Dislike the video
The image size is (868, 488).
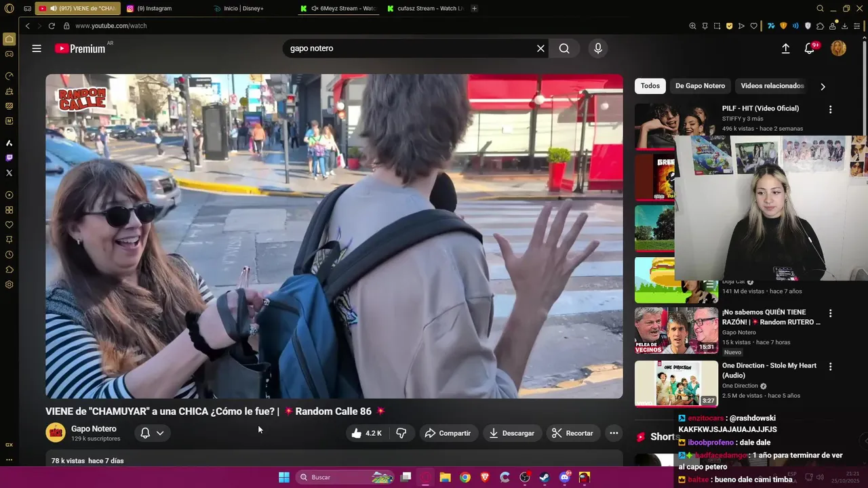click(401, 433)
